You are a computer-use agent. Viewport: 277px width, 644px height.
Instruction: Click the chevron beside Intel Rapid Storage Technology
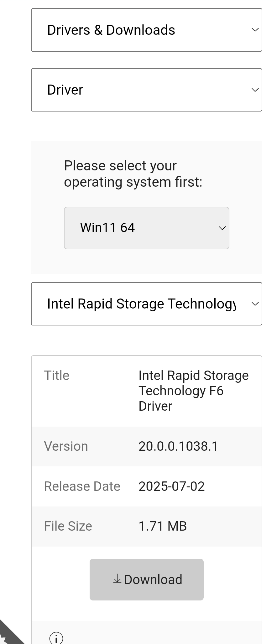pos(255,304)
